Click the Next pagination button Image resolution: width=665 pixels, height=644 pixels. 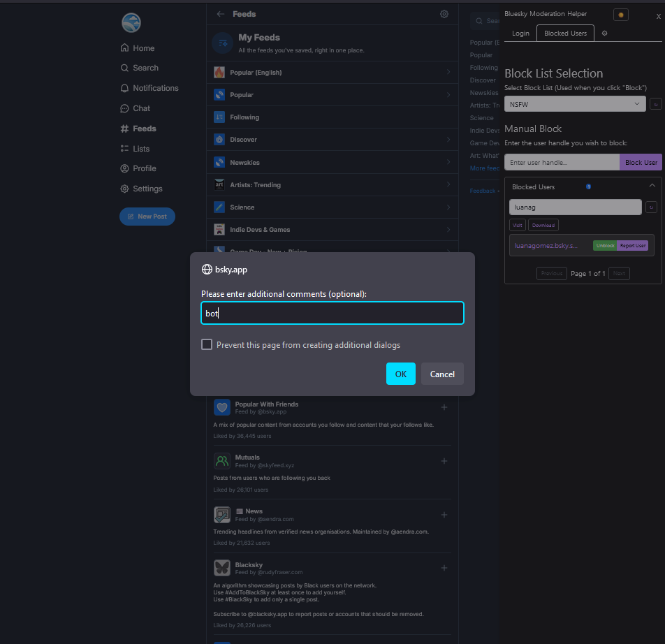pyautogui.click(x=619, y=274)
